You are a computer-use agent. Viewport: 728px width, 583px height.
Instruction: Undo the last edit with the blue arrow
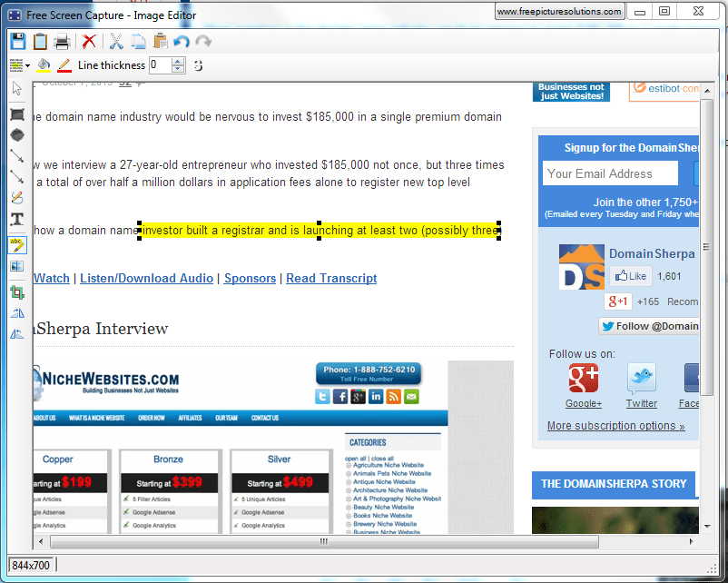pos(182,42)
